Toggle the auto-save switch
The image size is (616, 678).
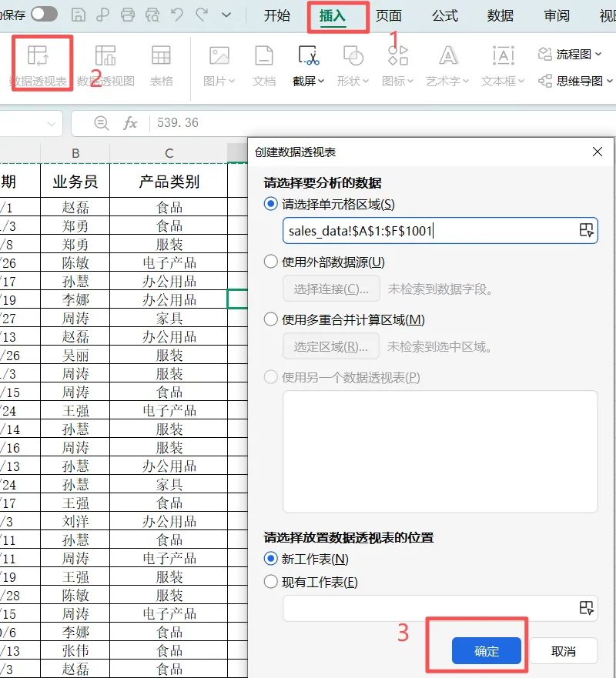click(44, 15)
